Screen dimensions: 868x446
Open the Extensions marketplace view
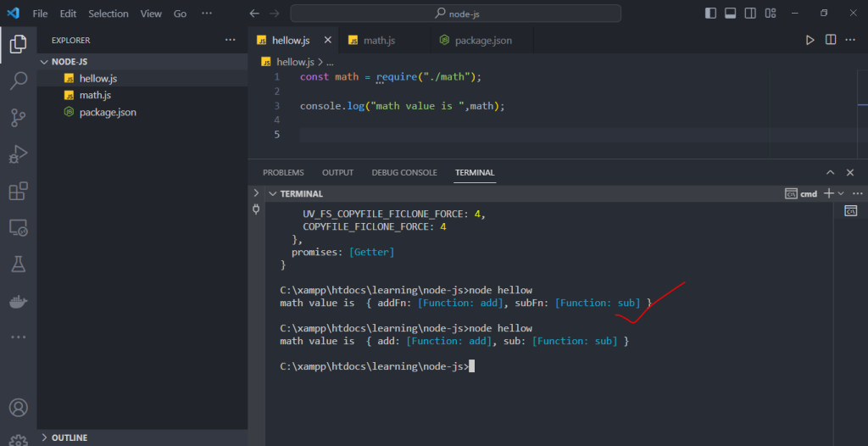coord(18,192)
